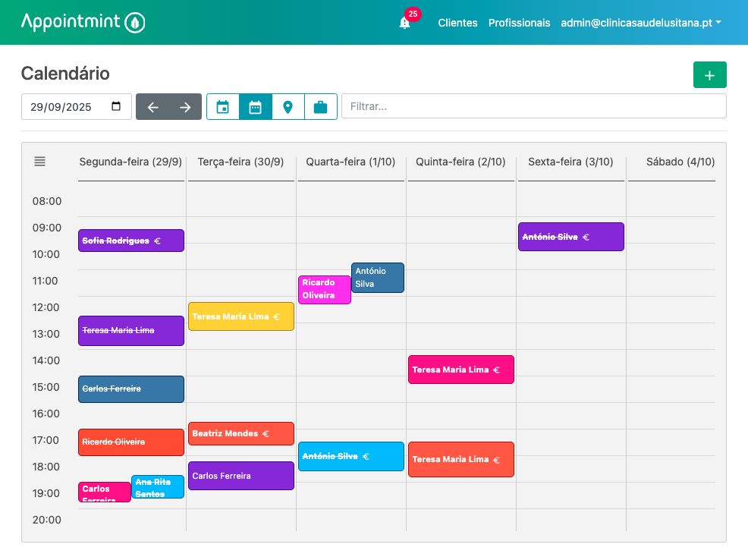Click the briefcase view icon
748x560 pixels.
point(319,106)
